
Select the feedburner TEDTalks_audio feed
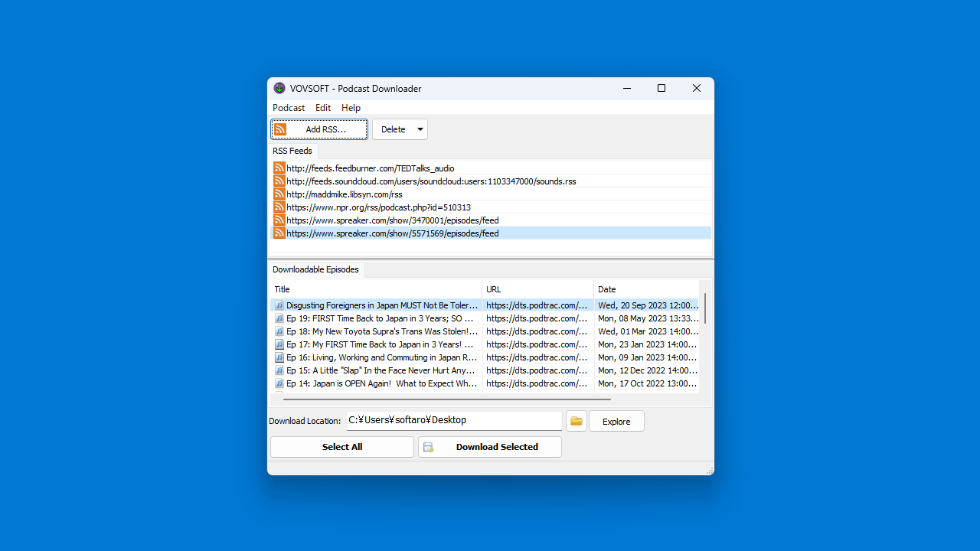pyautogui.click(x=491, y=168)
